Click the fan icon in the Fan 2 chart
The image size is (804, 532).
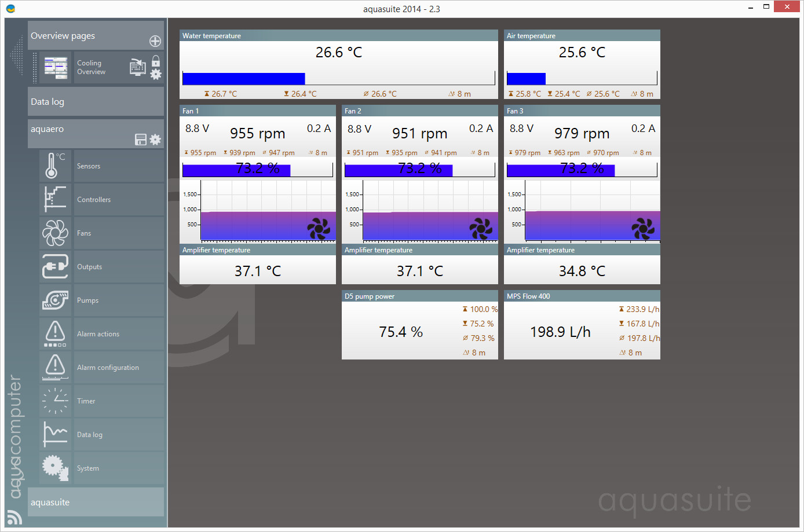(x=481, y=229)
